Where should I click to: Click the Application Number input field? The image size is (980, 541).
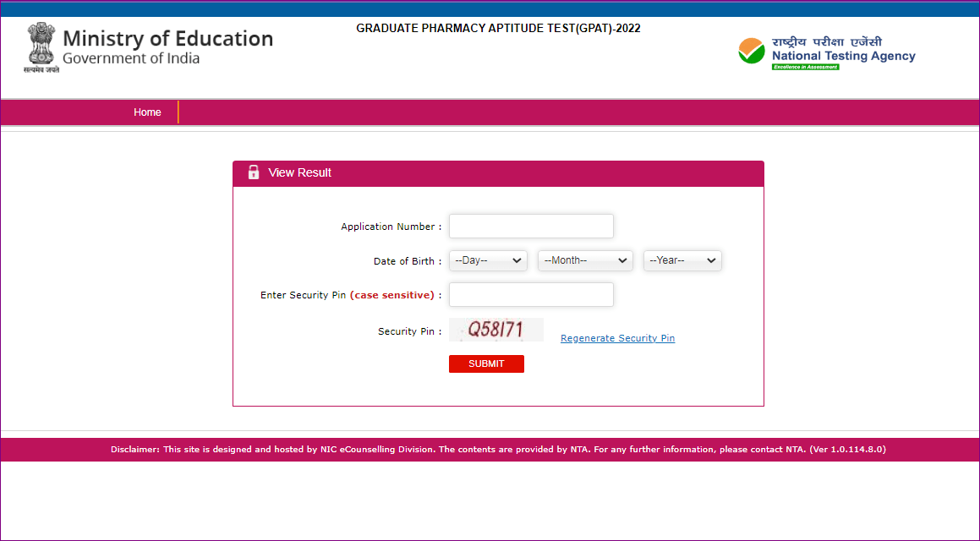pos(531,226)
